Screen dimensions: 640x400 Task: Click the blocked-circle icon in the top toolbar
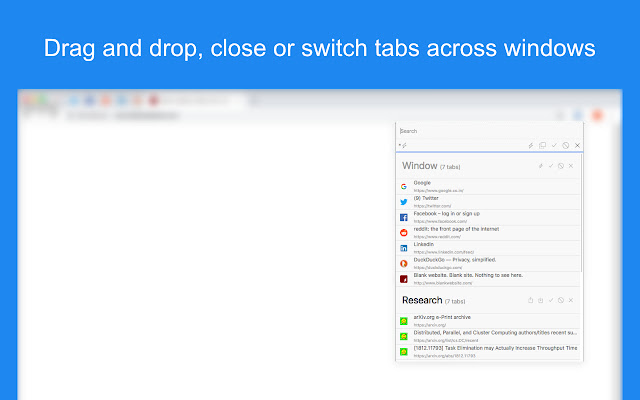566,145
